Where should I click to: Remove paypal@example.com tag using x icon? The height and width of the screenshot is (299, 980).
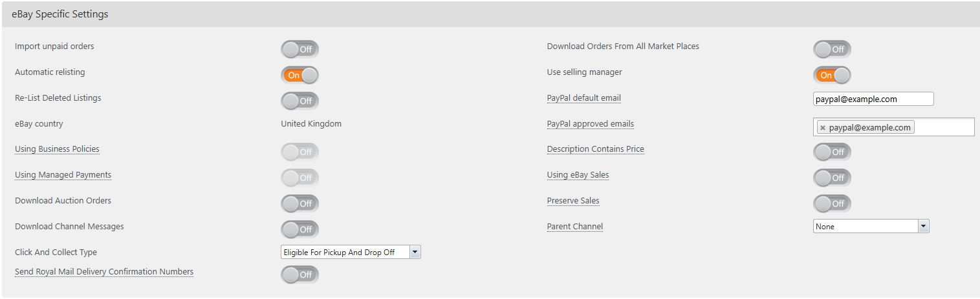pyautogui.click(x=823, y=128)
